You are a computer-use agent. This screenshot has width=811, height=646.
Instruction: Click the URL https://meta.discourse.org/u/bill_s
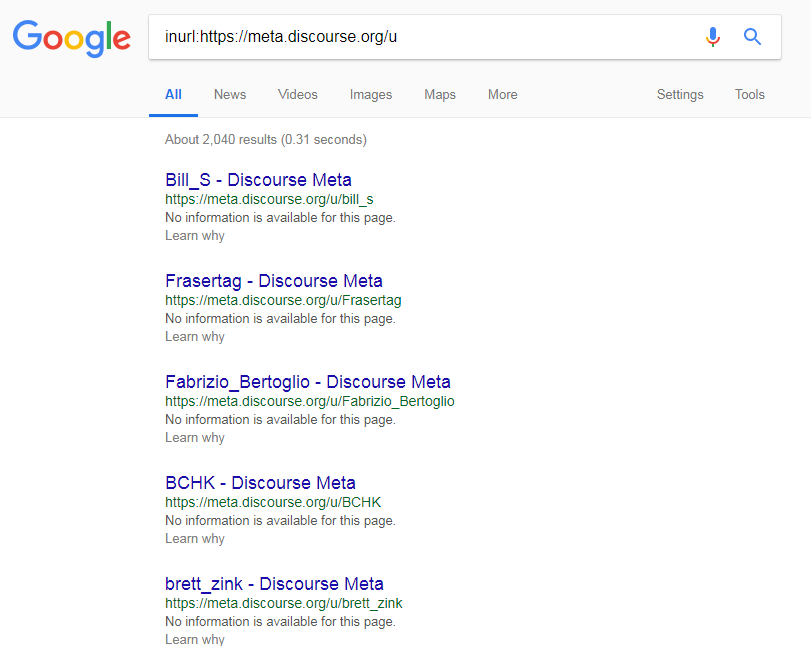pyautogui.click(x=269, y=199)
